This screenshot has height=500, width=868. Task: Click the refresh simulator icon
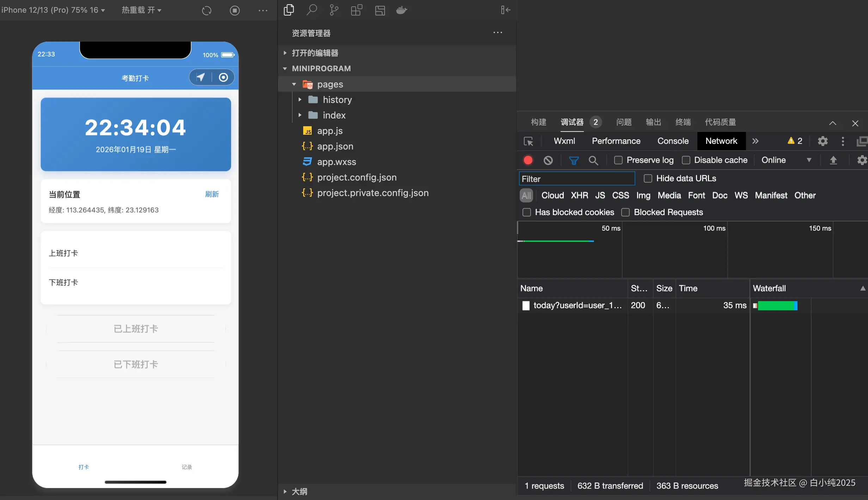[x=207, y=10]
